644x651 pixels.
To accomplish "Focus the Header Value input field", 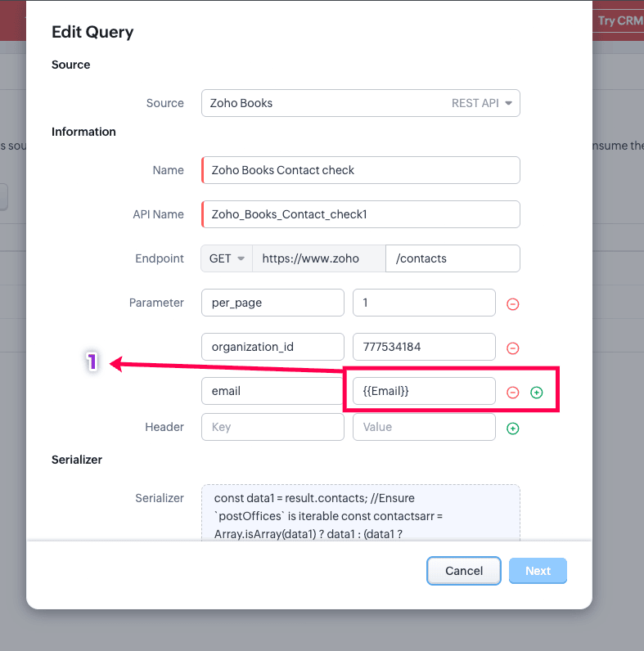I will point(424,427).
